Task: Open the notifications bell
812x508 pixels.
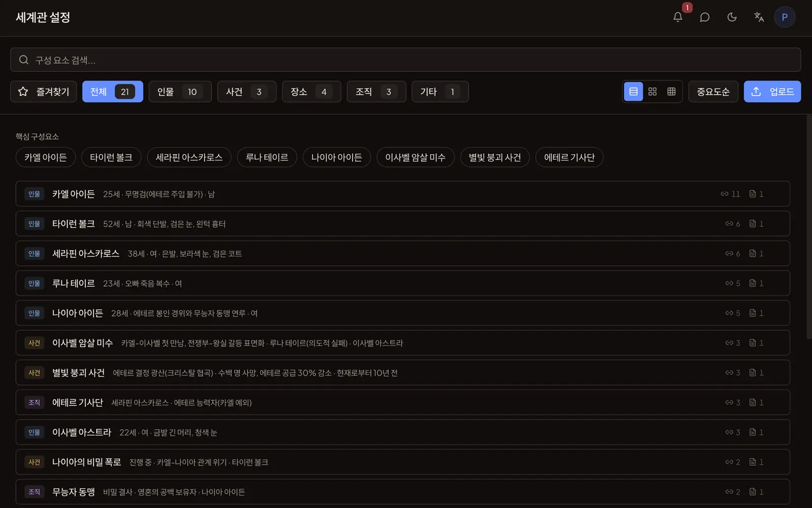Action: (x=678, y=17)
